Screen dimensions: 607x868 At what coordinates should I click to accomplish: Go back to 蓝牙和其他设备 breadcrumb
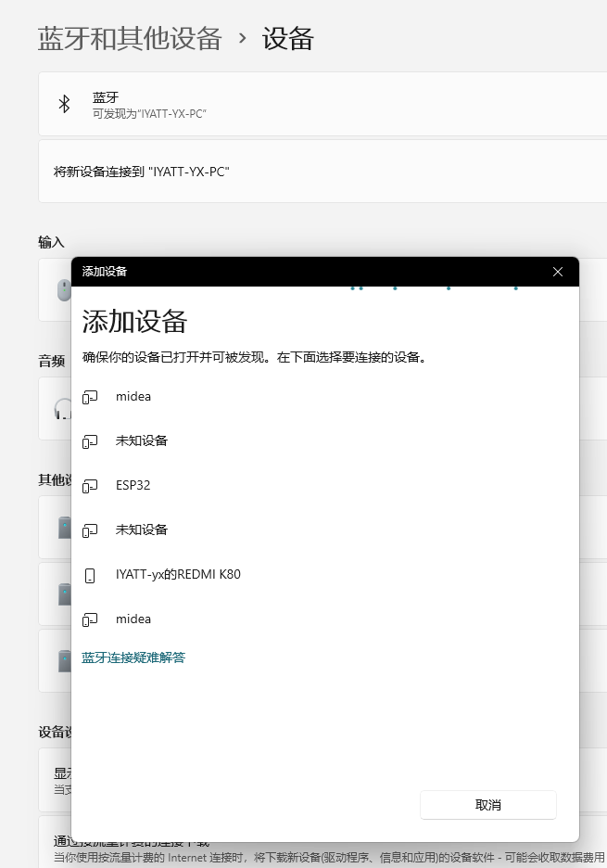click(130, 39)
